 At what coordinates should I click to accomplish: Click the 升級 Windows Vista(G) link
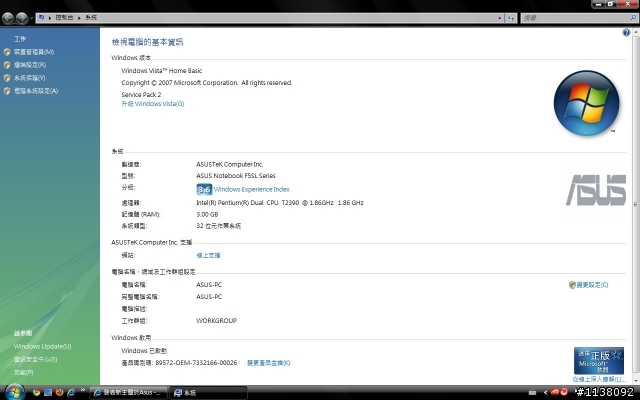(153, 104)
